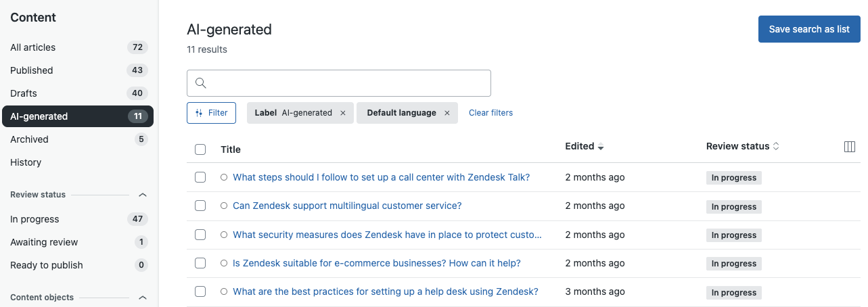868x307 pixels.
Task: Collapse the Content objects section
Action: 143,298
